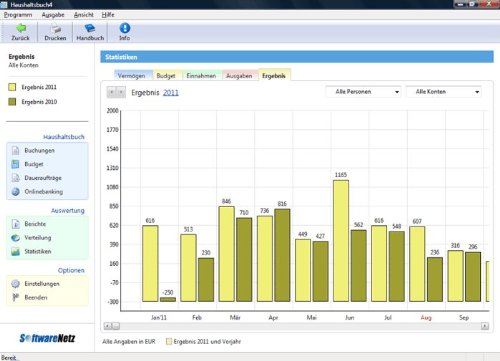The height and width of the screenshot is (361, 500).
Task: Select the Ergebnis tab
Action: tap(274, 76)
